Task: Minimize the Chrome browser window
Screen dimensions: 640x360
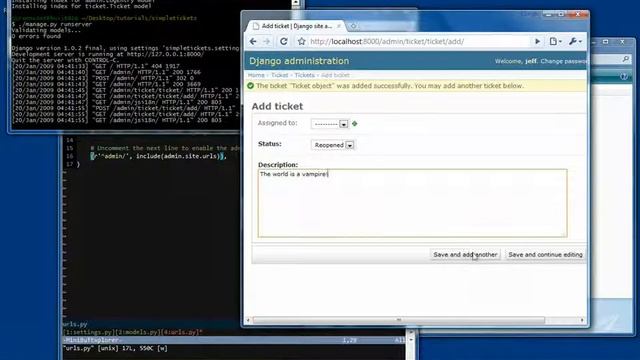Action: pos(549,14)
